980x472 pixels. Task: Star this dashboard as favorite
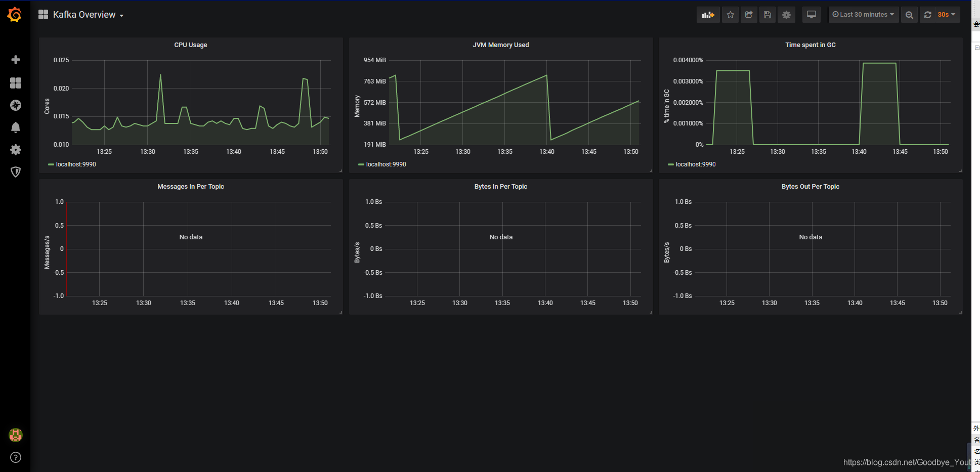[730, 15]
